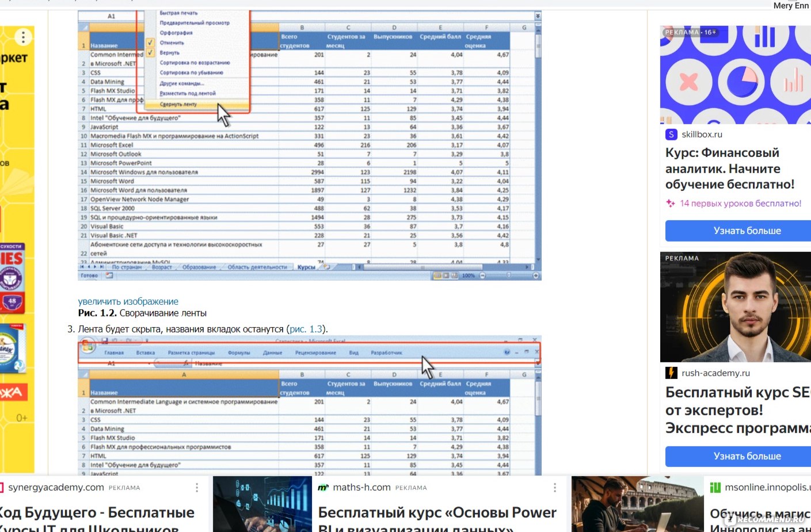Select 'Разместить под лентой' menu entry
811x532 pixels.
pos(188,93)
